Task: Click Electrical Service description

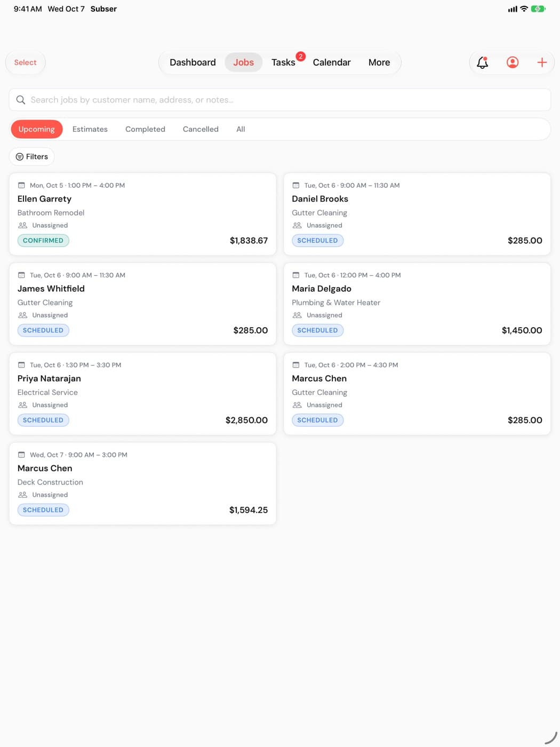Action: (x=47, y=392)
